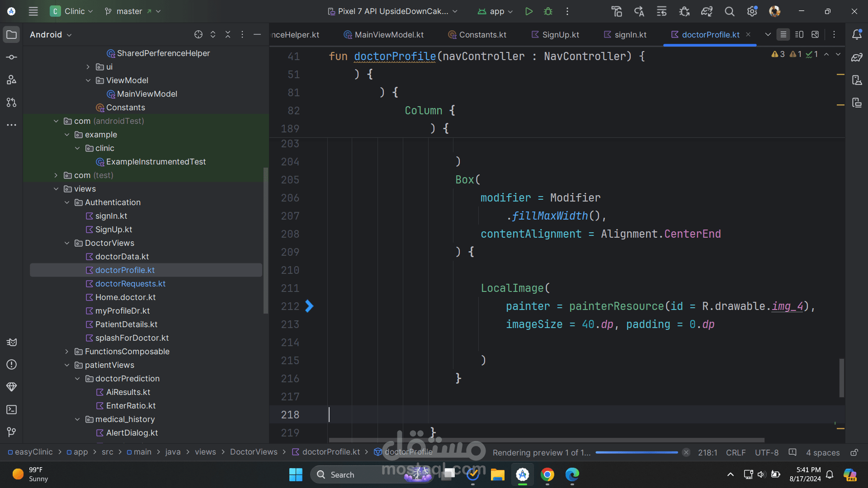This screenshot has height=488, width=868.
Task: Open the Logcat tool window icon
Action: coord(12,342)
